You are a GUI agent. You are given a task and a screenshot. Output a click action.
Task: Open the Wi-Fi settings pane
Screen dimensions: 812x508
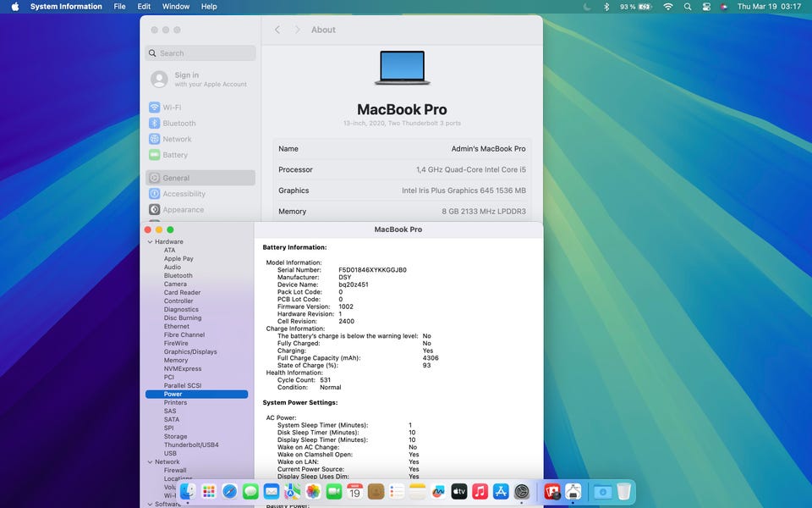[x=172, y=108]
